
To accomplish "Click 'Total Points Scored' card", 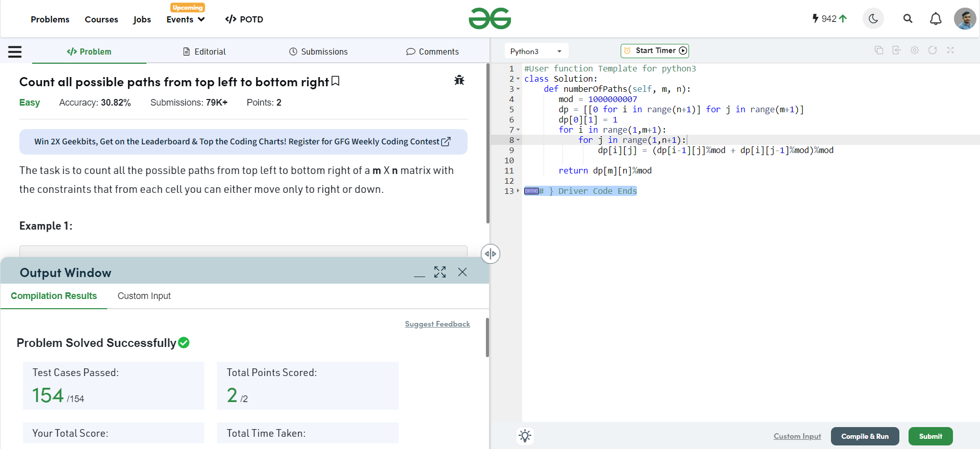I will [308, 386].
